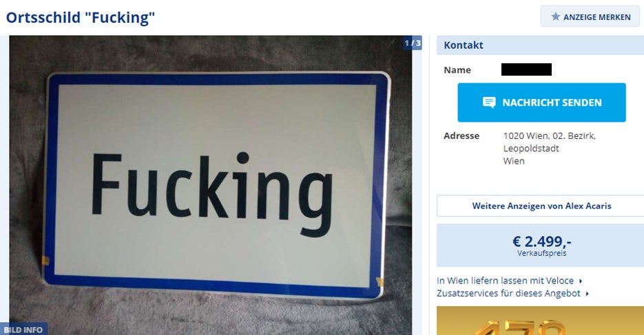This screenshot has height=335, width=644.
Task: Open Weitere Anzeigen von Alex Acaris
Action: tap(541, 206)
